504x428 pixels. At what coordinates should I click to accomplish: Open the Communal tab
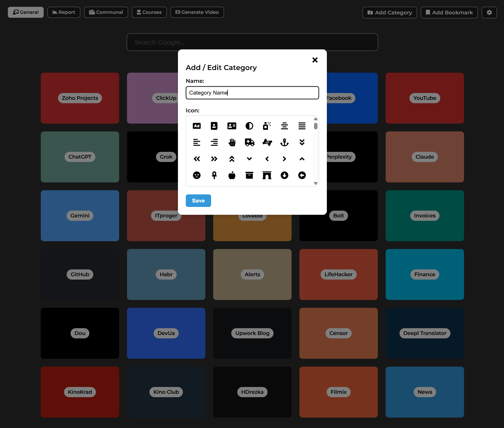(x=106, y=12)
